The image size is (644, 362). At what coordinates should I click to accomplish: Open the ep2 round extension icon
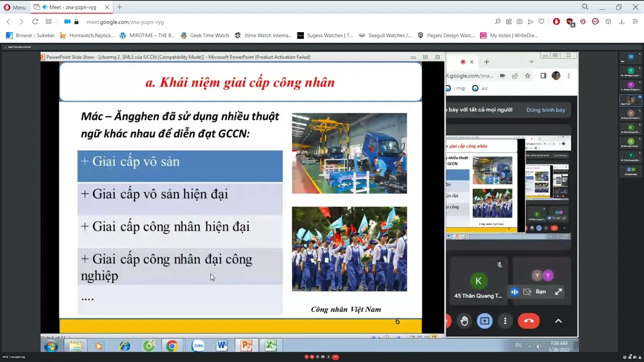595,22
